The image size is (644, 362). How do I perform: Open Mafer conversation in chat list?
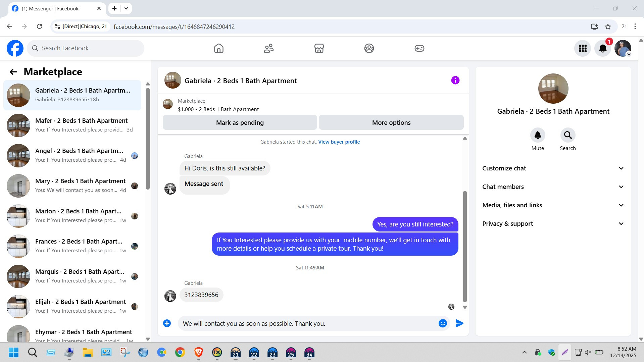tap(72, 125)
